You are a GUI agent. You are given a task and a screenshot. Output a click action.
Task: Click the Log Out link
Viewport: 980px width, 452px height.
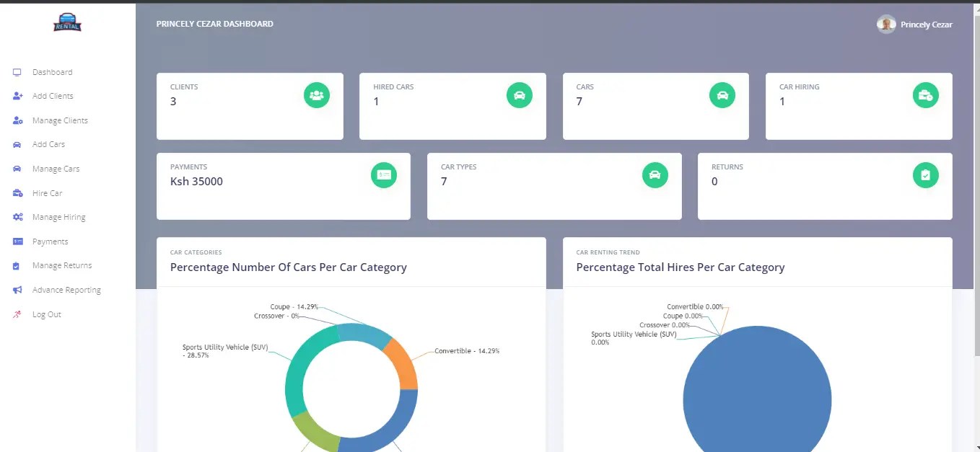[46, 314]
